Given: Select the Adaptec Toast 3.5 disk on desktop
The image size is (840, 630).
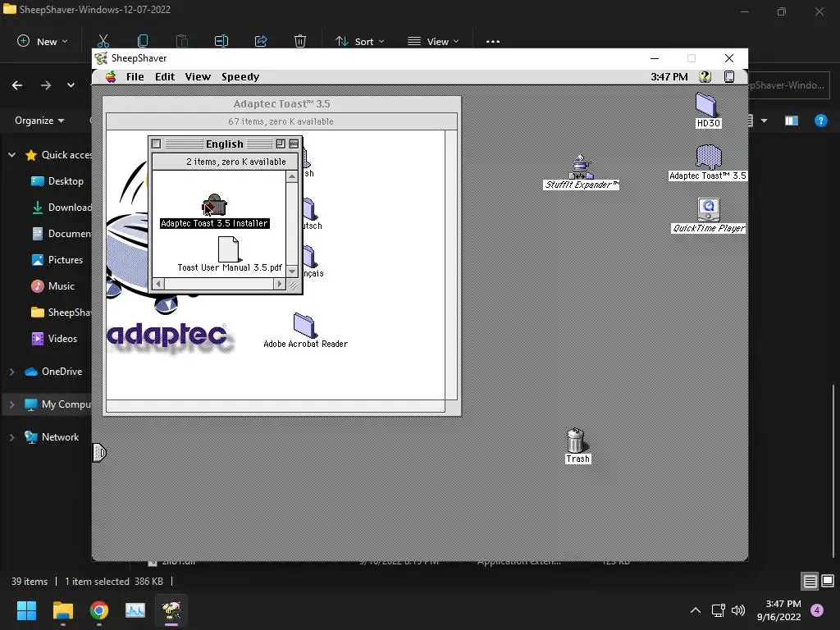Looking at the screenshot, I should point(708,157).
